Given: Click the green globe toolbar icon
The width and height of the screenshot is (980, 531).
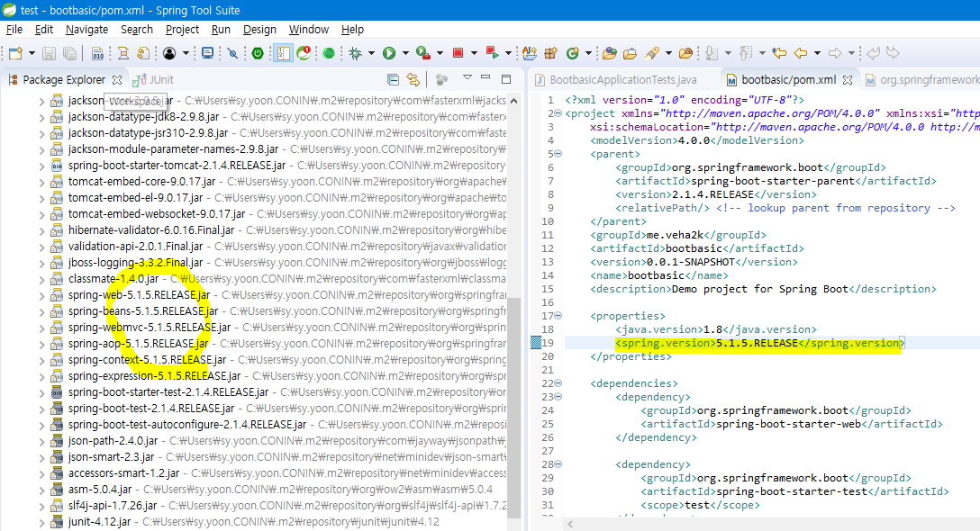Looking at the screenshot, I should tap(329, 53).
